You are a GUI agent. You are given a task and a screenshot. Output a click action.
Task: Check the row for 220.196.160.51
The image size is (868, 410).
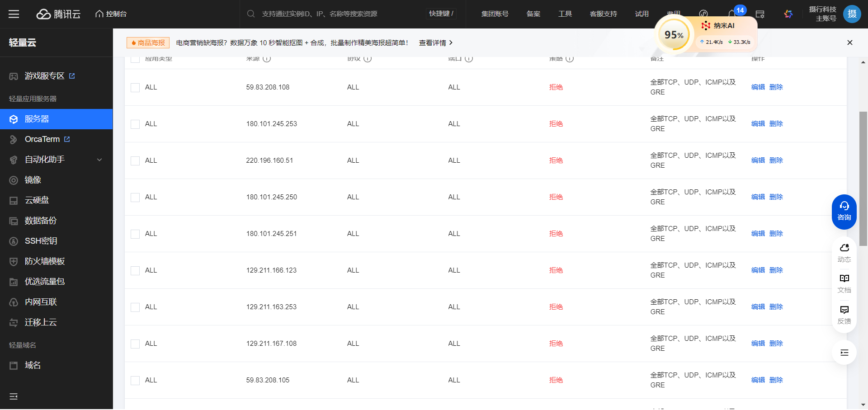pyautogui.click(x=135, y=161)
